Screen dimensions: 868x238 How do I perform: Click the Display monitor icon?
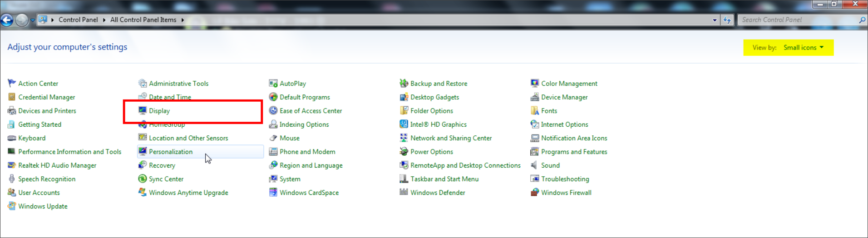coord(143,110)
